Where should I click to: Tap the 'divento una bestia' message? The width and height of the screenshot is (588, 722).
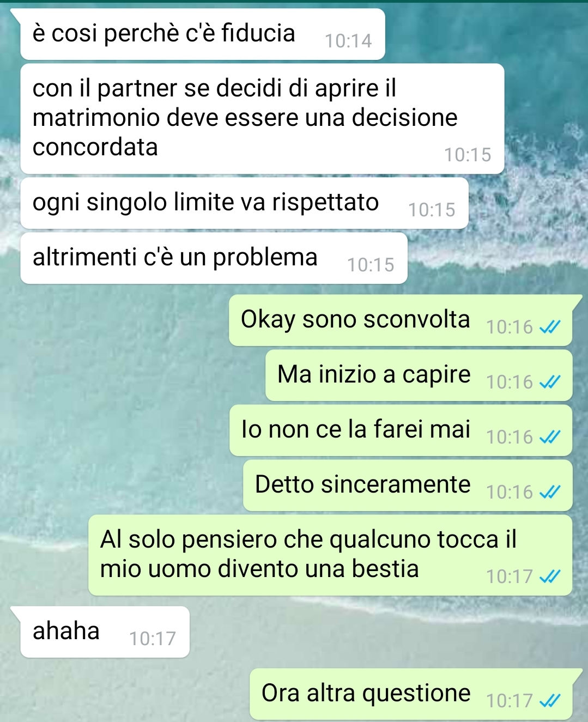pyautogui.click(x=330, y=555)
